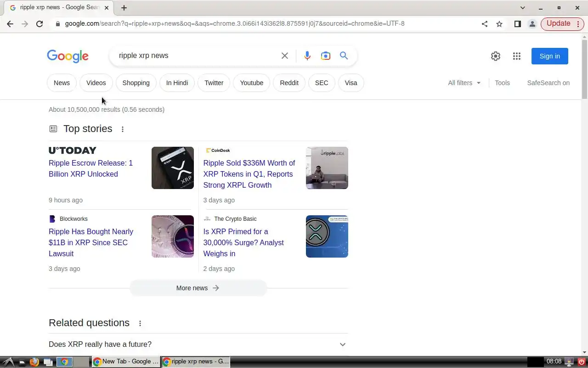Open Chrome three-dot menu next to Update
This screenshot has width=588, height=368.
coord(578,24)
